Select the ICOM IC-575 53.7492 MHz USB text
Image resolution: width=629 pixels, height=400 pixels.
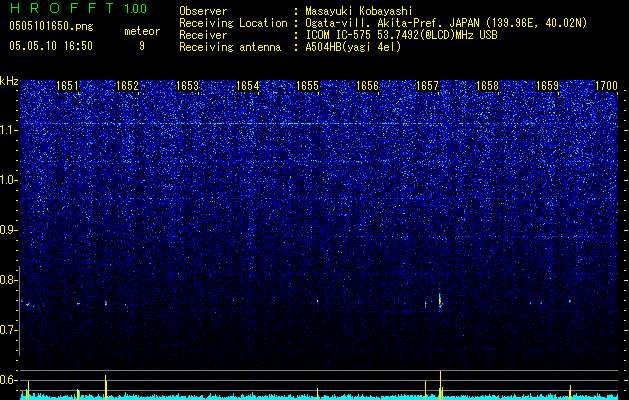pos(401,35)
